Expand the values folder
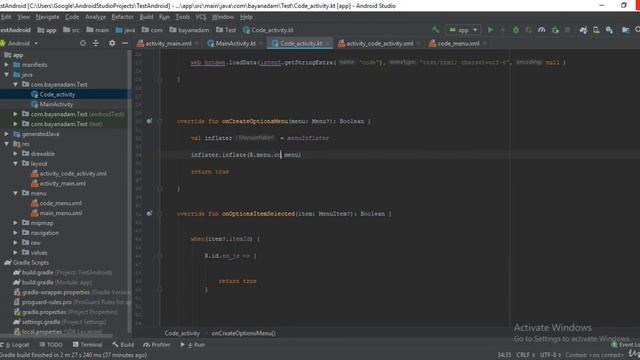This screenshot has width=640, height=360. tap(16, 252)
